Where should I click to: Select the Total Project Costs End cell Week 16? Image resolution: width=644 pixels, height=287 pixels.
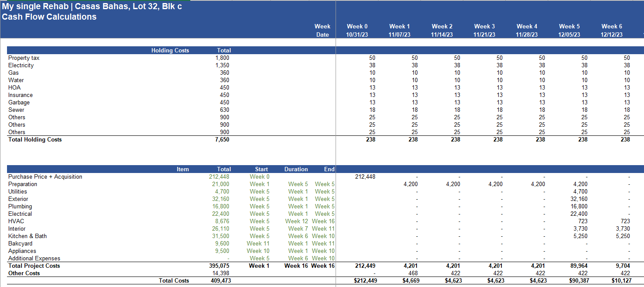pos(323,266)
